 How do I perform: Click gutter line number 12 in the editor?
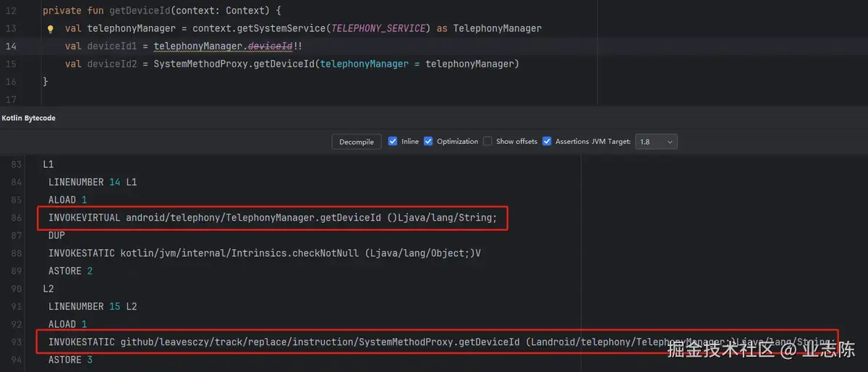click(x=10, y=10)
